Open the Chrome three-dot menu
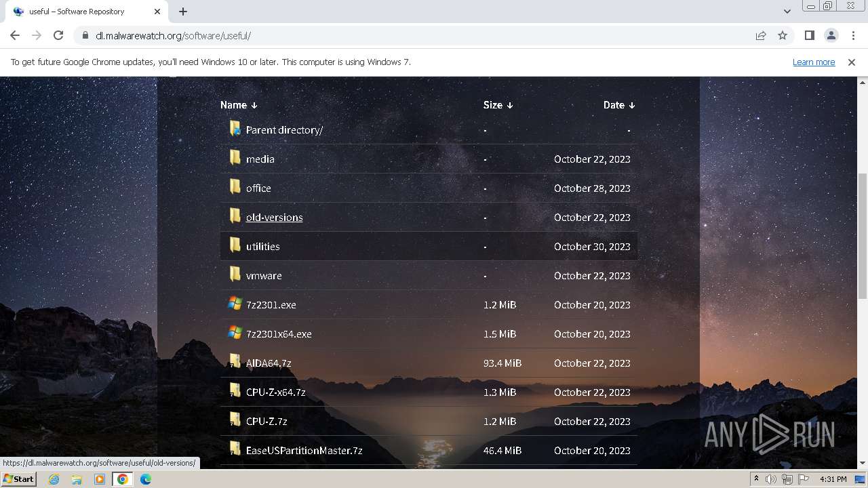Screen dimensions: 868x488 852,35
